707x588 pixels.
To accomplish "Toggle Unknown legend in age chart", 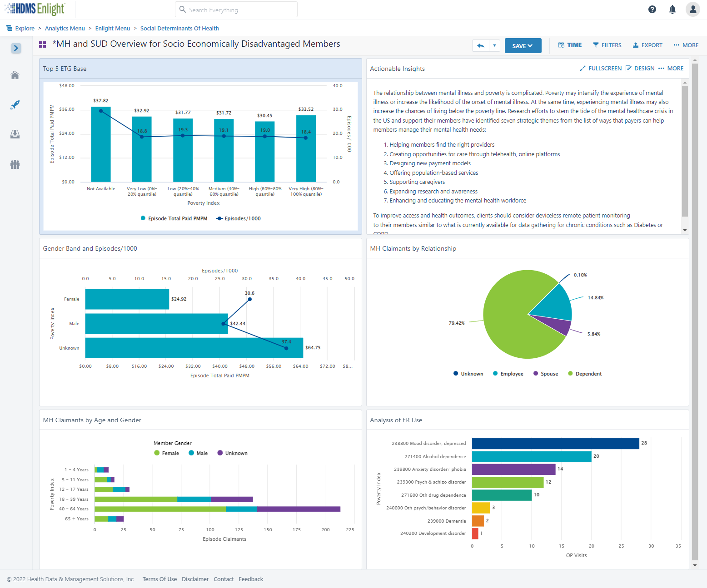I will click(233, 453).
